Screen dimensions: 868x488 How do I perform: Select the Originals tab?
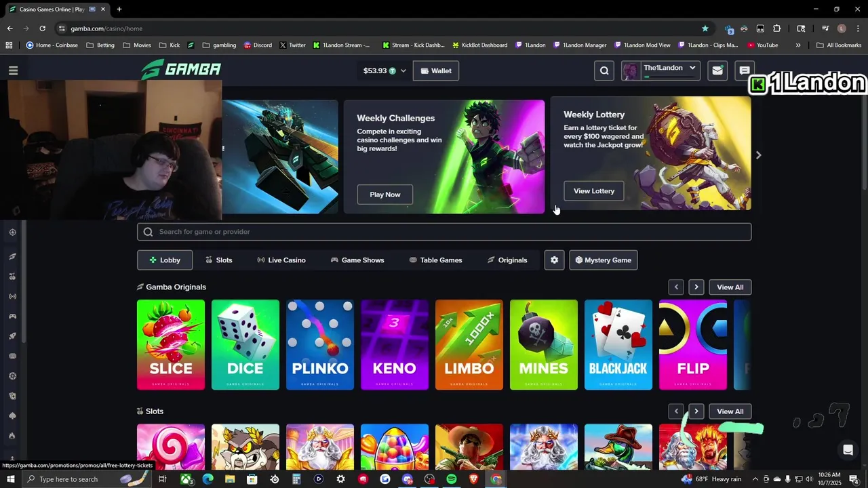[x=507, y=260]
